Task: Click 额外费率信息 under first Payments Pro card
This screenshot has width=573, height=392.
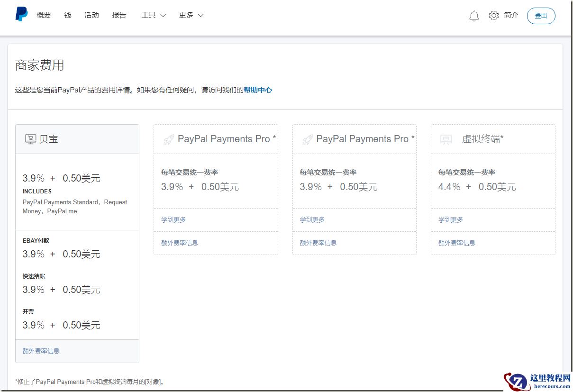Action: [180, 243]
